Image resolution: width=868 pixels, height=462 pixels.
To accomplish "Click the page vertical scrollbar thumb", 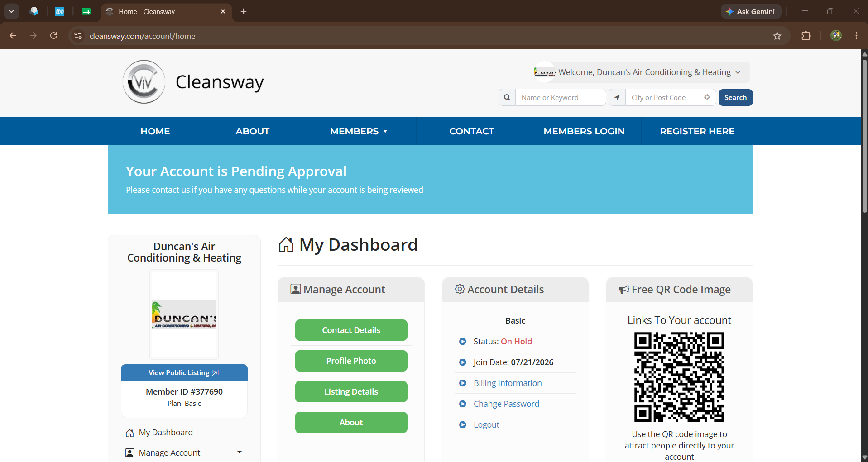I will tap(864, 136).
